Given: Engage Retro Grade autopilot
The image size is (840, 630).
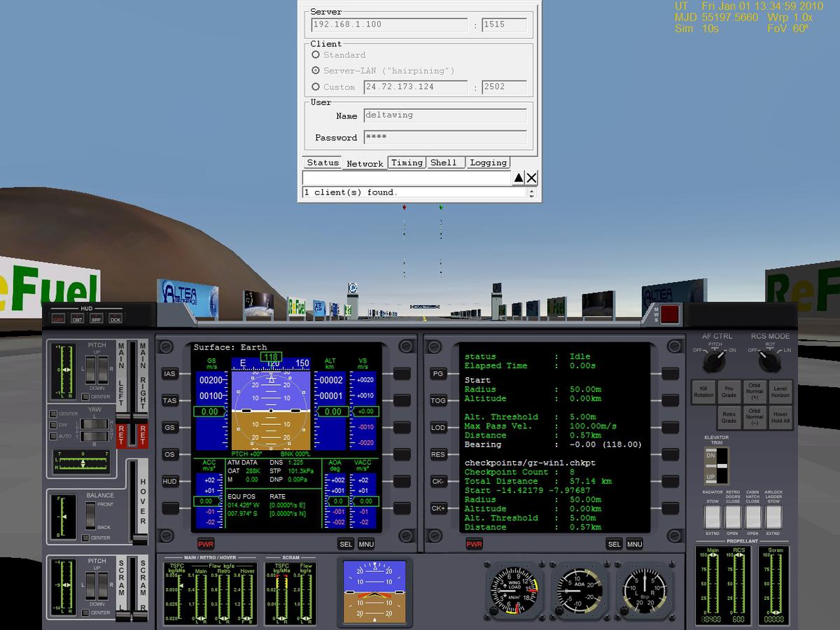Looking at the screenshot, I should point(729,417).
